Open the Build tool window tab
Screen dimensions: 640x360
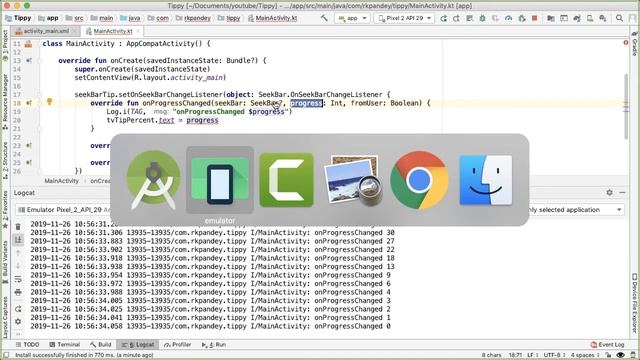(101, 344)
